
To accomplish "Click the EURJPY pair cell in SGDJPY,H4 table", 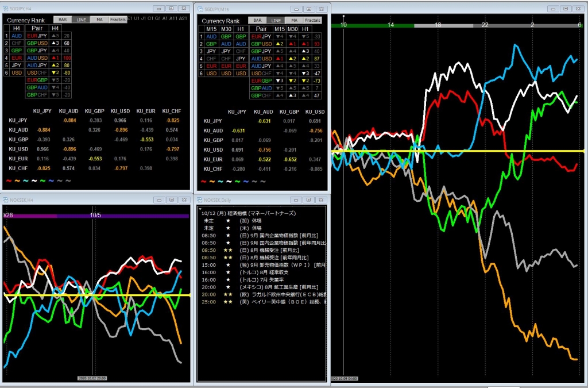I will pos(36,36).
